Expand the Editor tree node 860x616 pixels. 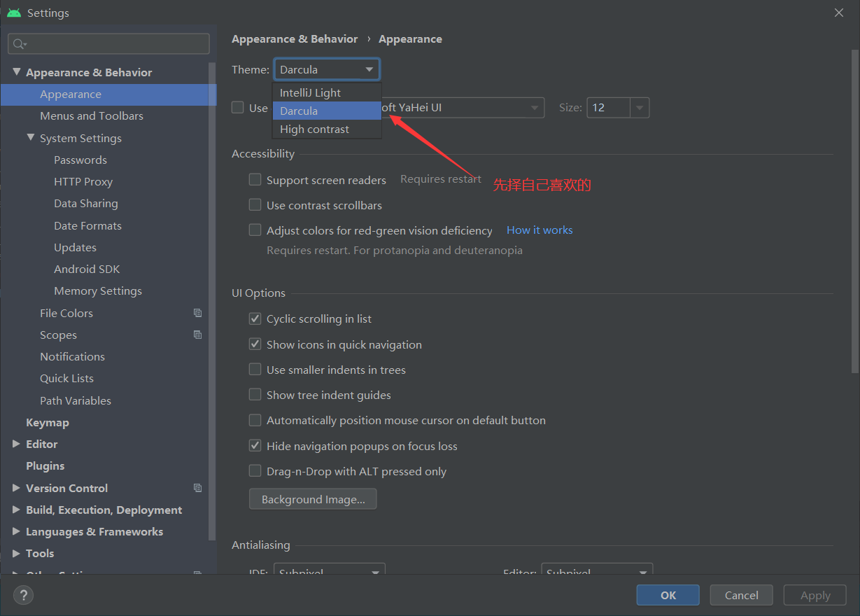pos(17,444)
